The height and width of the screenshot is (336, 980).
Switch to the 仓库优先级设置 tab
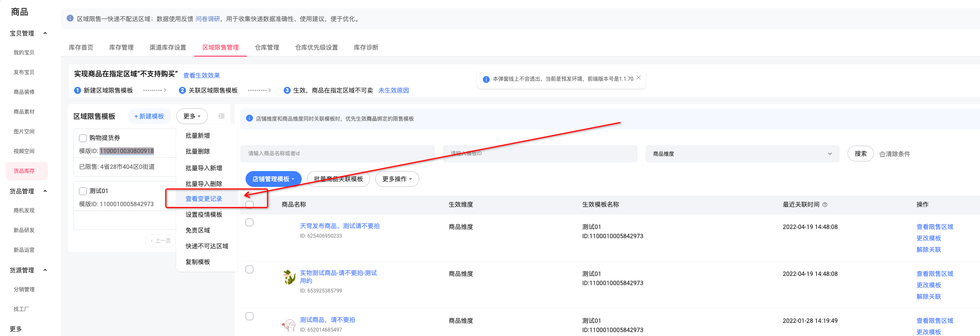click(317, 47)
